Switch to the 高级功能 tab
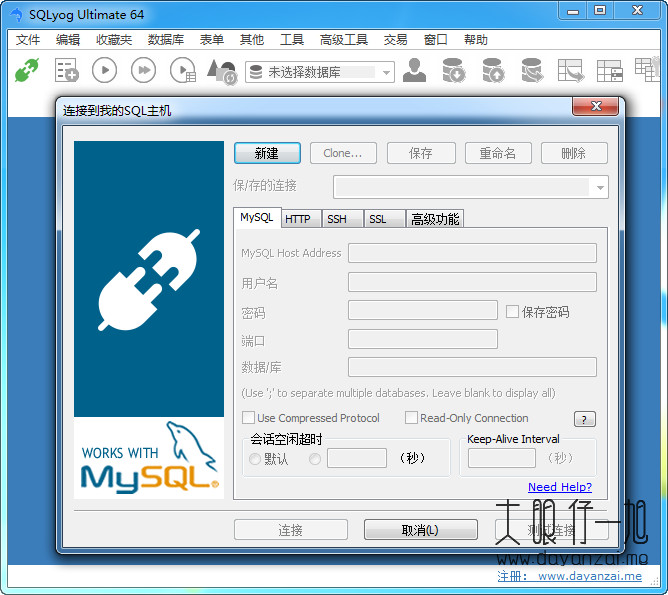Image resolution: width=668 pixels, height=595 pixels. click(x=435, y=219)
